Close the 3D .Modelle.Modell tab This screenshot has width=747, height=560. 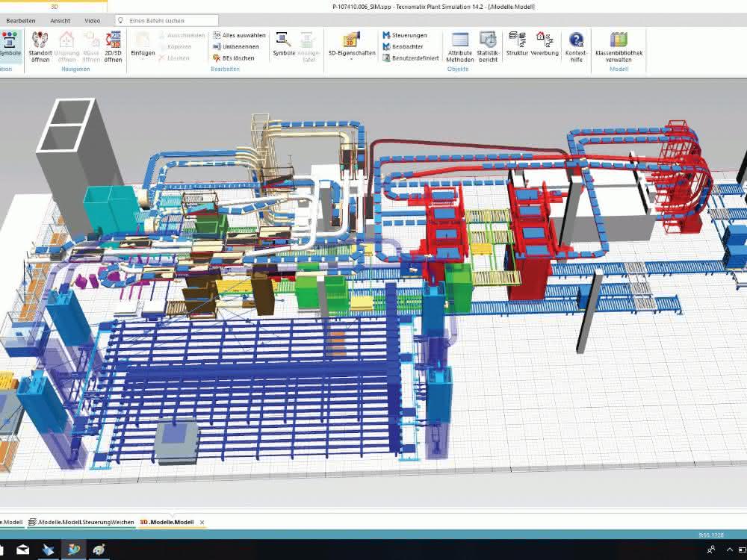202,523
